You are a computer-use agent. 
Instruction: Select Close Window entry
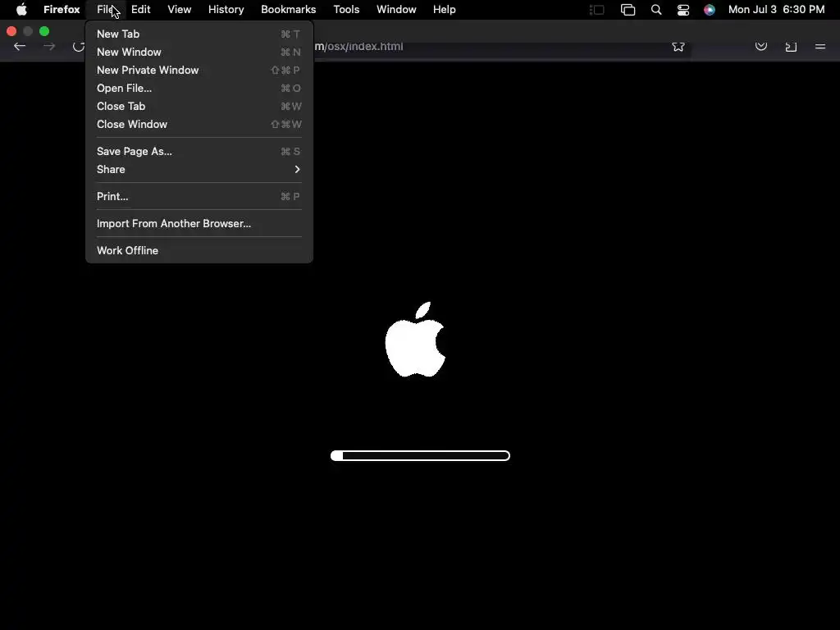tap(199, 125)
